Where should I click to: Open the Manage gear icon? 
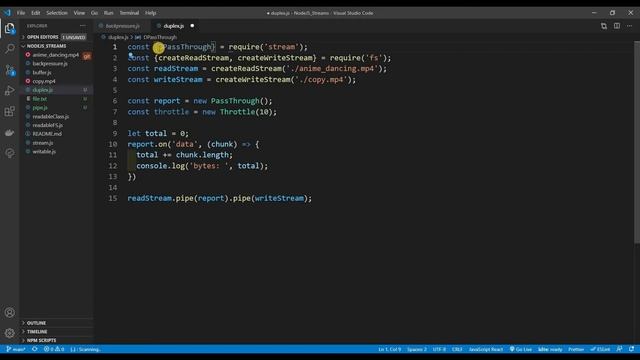[x=9, y=333]
